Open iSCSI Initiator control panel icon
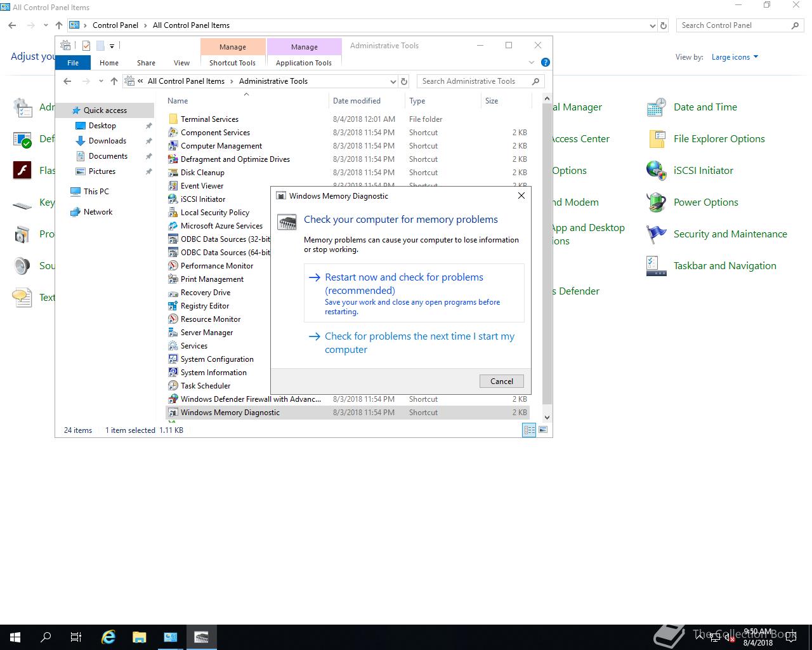 click(x=656, y=171)
